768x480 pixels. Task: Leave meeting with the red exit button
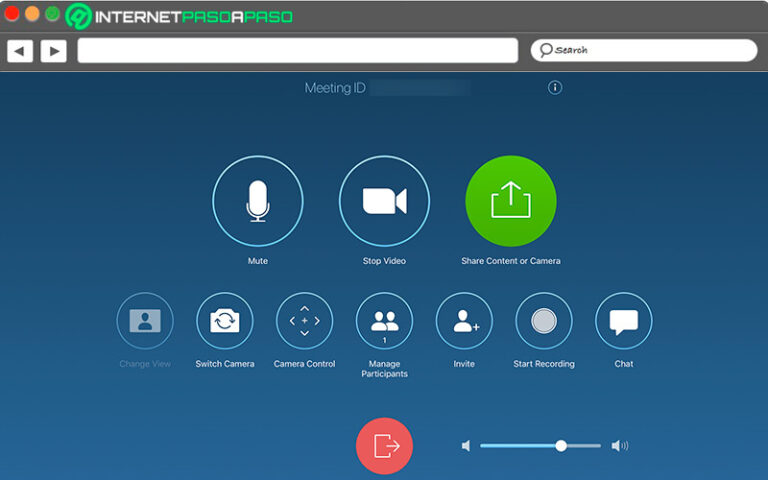click(x=384, y=446)
